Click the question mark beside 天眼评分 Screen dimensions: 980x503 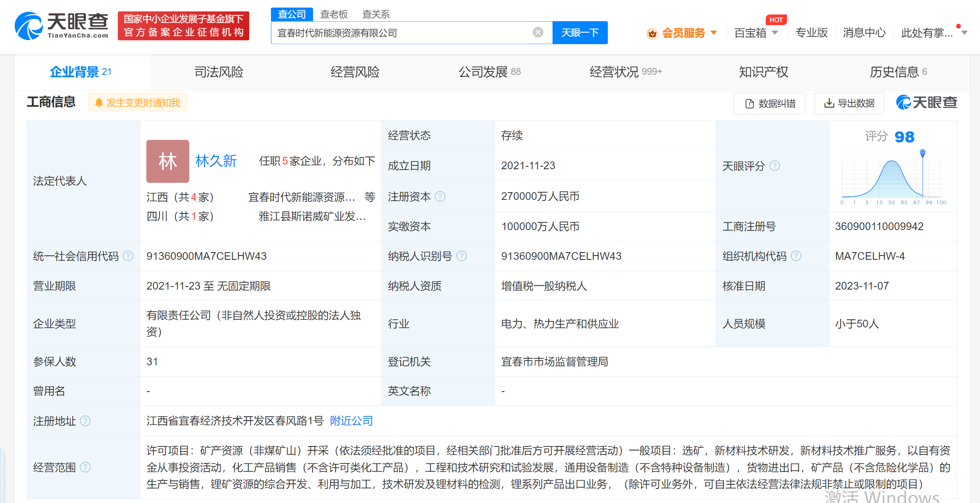click(x=775, y=166)
